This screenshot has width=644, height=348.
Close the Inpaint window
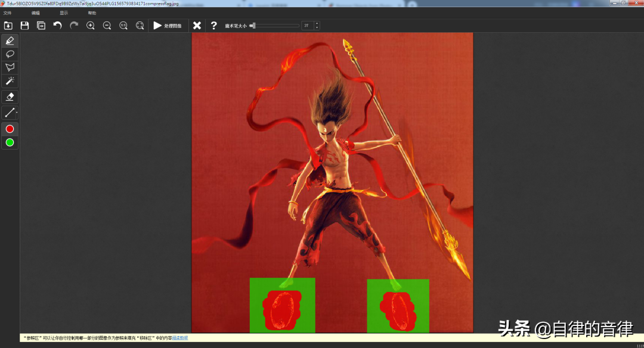pos(637,3)
